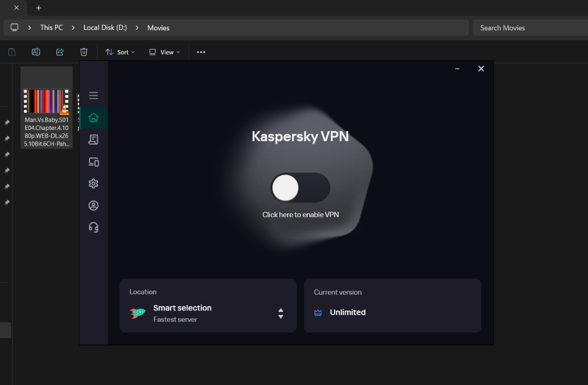The image size is (588, 385).
Task: Close the Kaspersky VPN window
Action: [481, 69]
